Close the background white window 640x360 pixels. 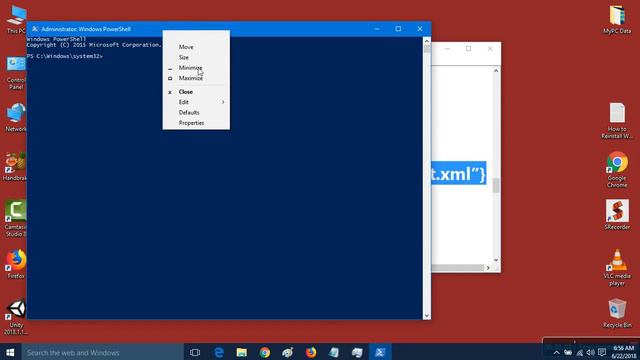coord(490,49)
